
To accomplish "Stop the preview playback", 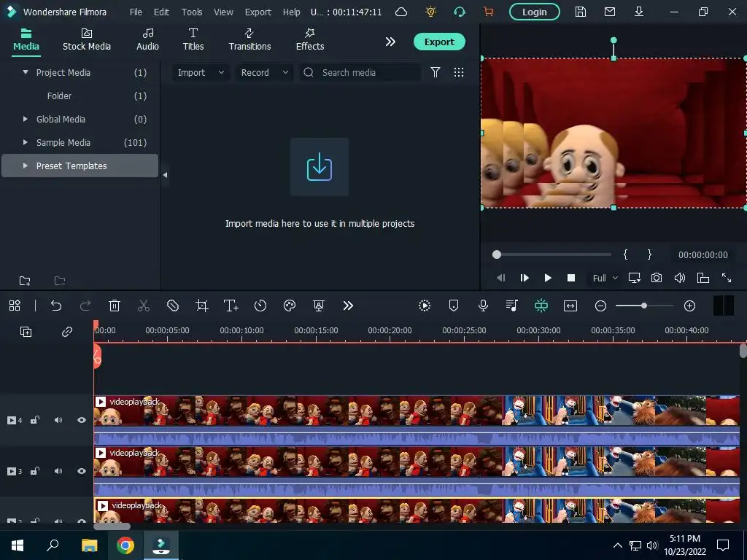I will click(x=570, y=278).
